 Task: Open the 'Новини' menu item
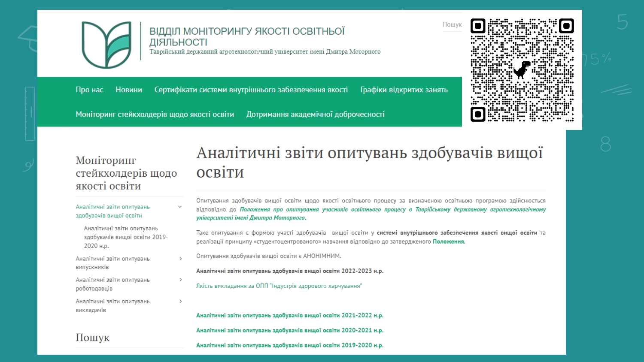[x=129, y=90]
